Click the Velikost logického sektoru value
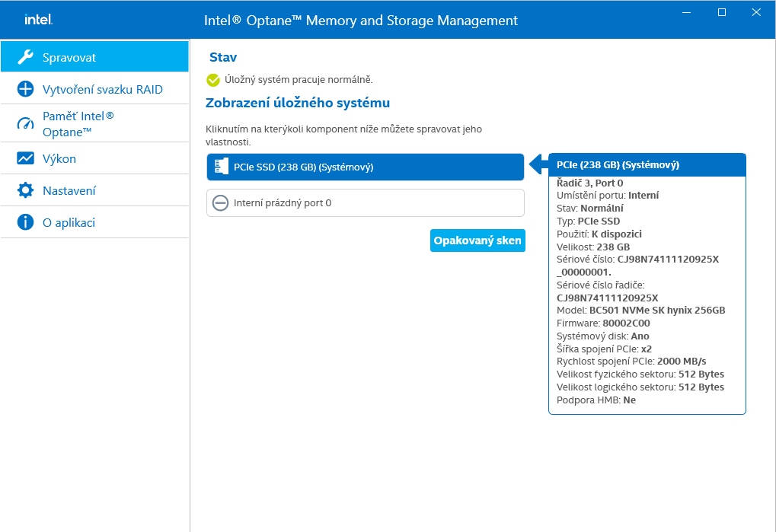776x532 pixels. coord(701,387)
